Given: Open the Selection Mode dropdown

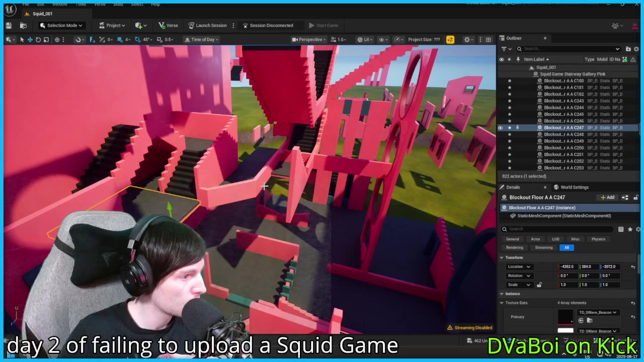Looking at the screenshot, I should (61, 25).
